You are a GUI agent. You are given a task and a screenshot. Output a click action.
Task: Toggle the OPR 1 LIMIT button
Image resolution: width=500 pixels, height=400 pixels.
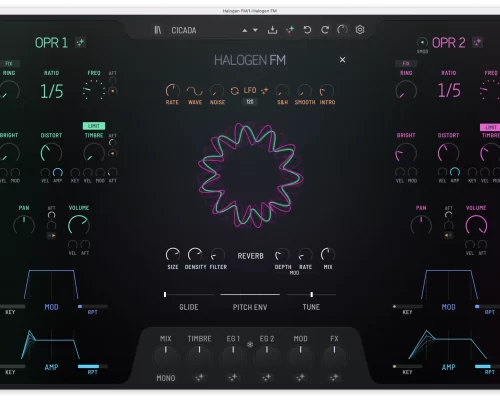tap(94, 126)
